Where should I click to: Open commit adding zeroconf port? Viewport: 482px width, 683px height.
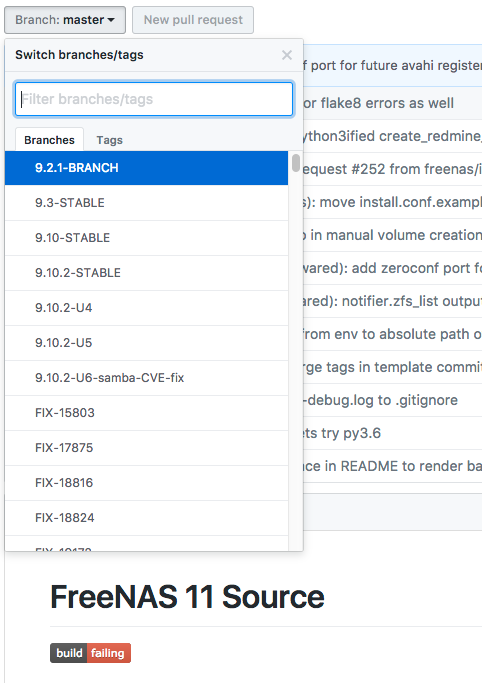coord(392,268)
